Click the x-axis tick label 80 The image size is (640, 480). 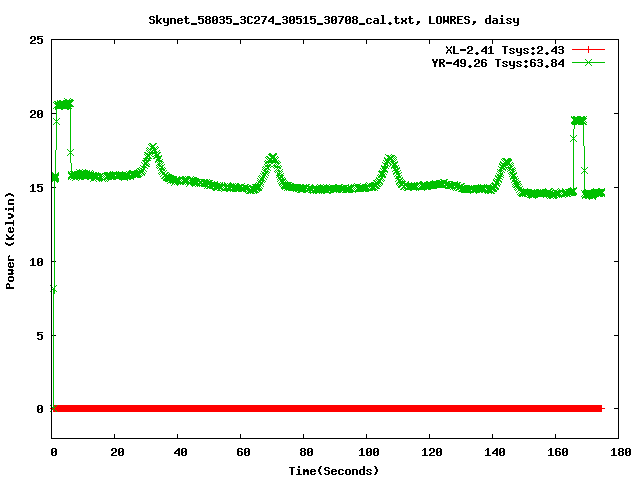(x=306, y=452)
